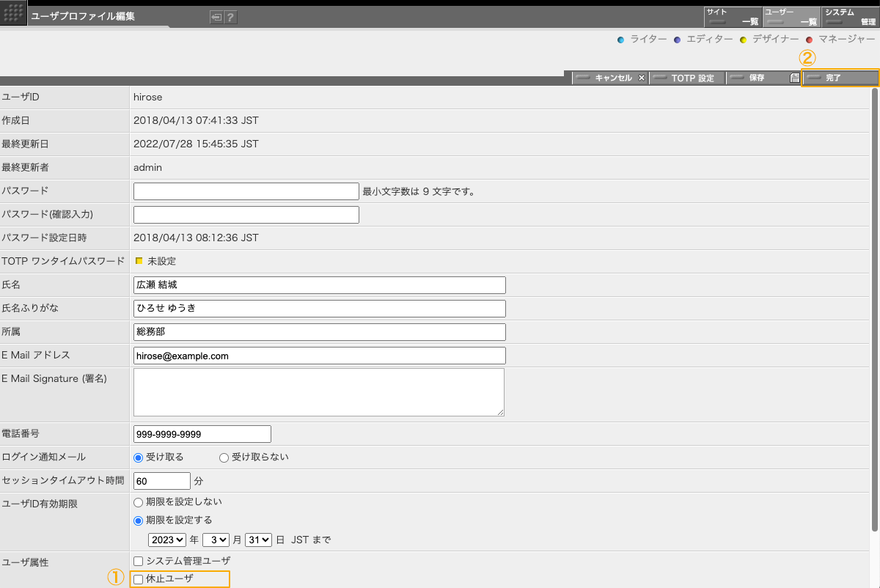Enable the システム管理ユーザ checkbox
Viewport: 880px width, 588px height.
click(139, 561)
